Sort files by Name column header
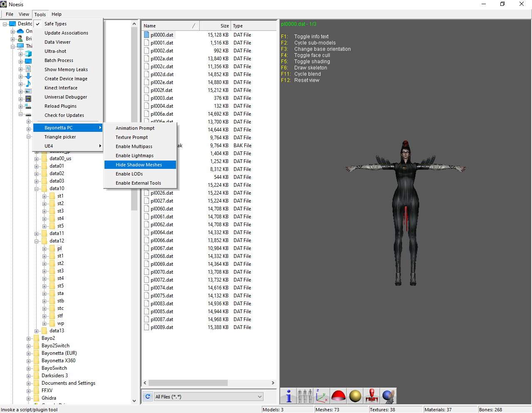 click(x=171, y=26)
